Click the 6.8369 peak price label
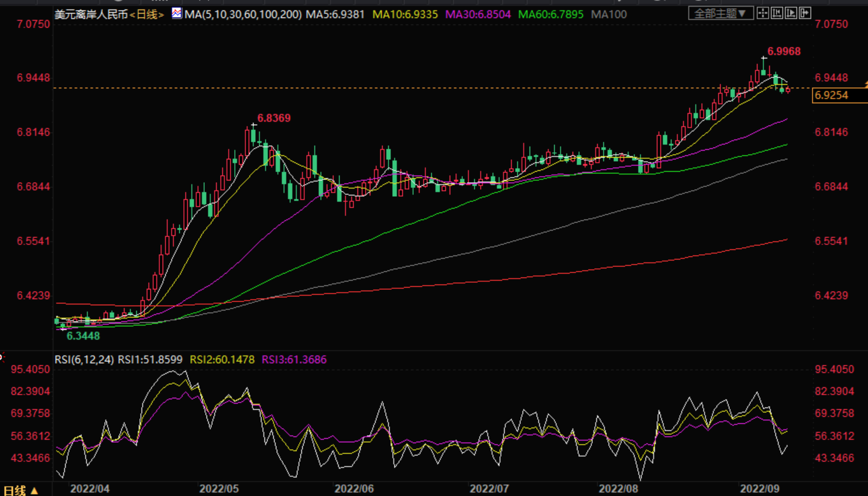This screenshot has width=868, height=496. [x=274, y=118]
